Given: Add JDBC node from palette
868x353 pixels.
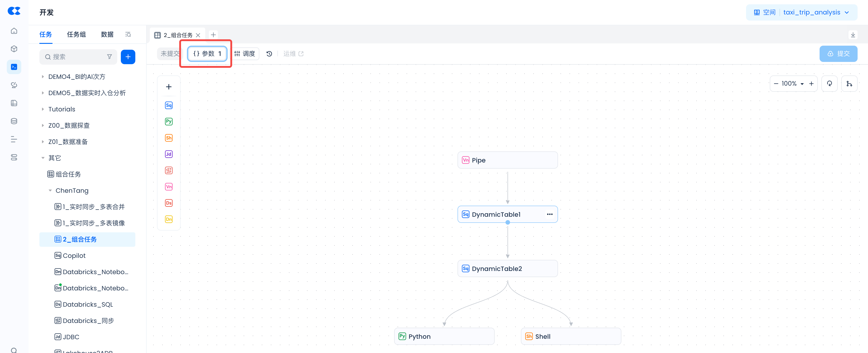Looking at the screenshot, I should pyautogui.click(x=169, y=154).
